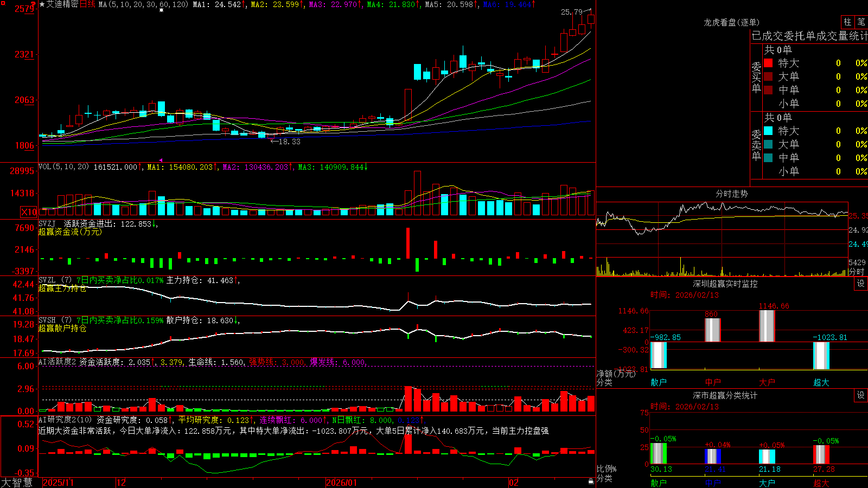This screenshot has height=488, width=868.
Task: Click the 分时走势 panel title
Action: pyautogui.click(x=731, y=194)
